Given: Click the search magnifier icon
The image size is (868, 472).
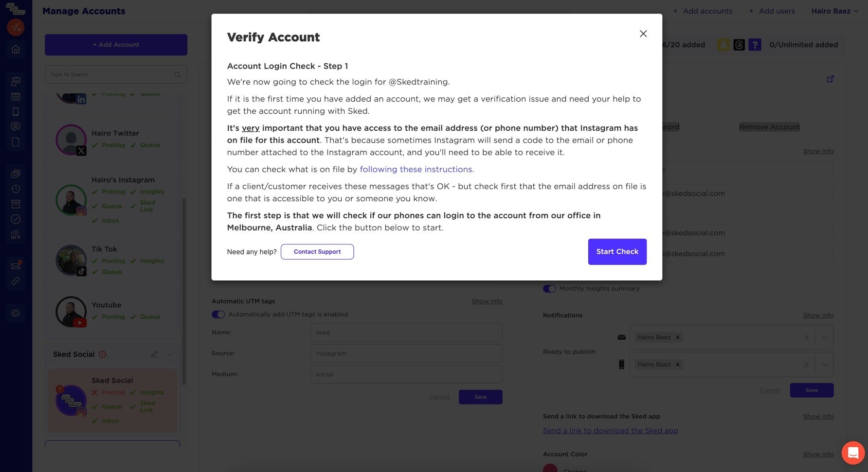Looking at the screenshot, I should coord(178,75).
